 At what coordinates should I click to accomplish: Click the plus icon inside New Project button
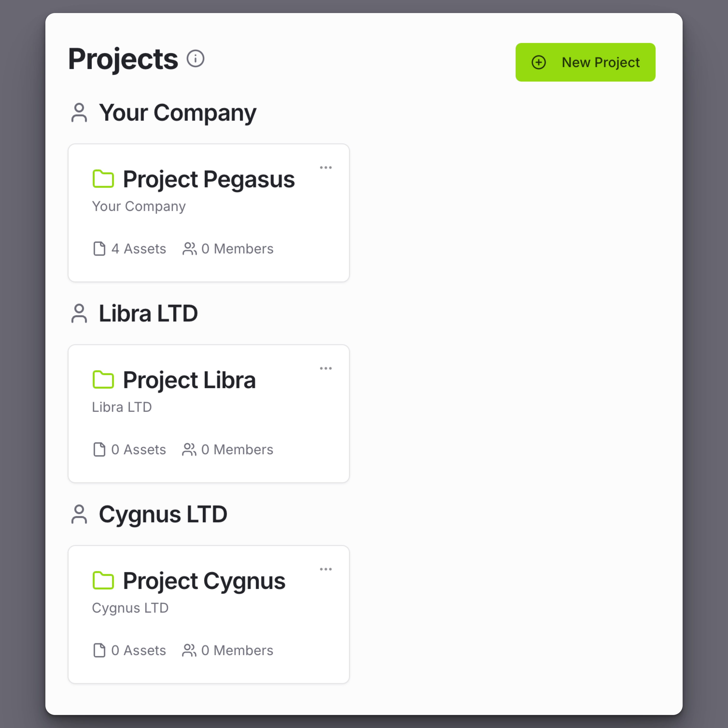coord(539,62)
